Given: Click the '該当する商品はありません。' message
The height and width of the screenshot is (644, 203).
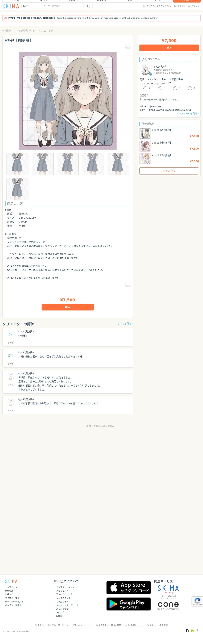Looking at the screenshot, I should click(x=101, y=426).
